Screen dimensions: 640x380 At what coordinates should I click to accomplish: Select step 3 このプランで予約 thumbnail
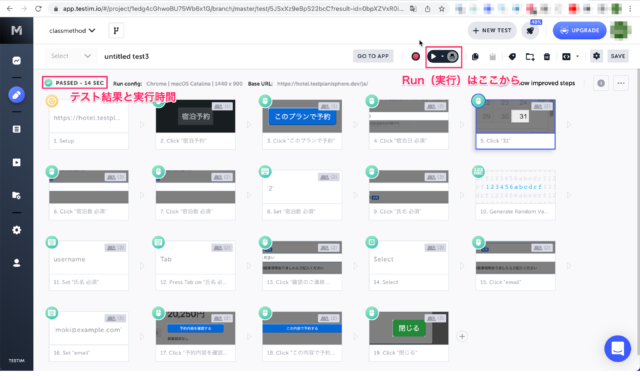coord(302,124)
